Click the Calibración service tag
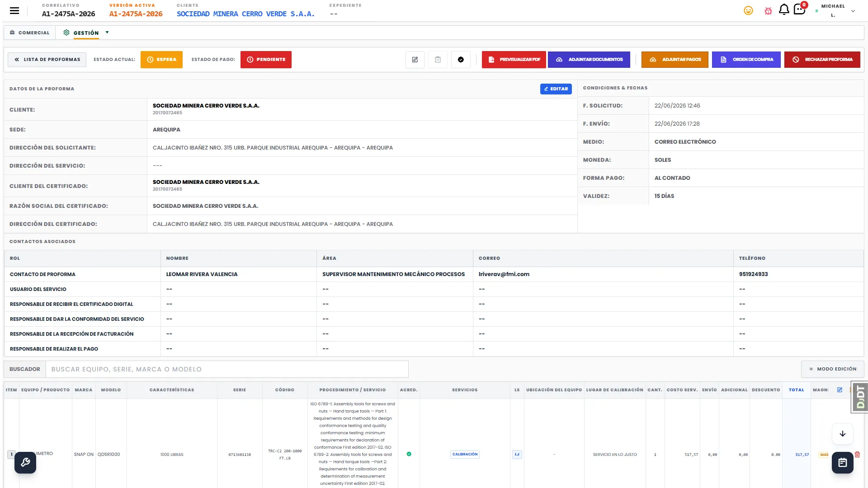The image size is (868, 488). click(x=465, y=455)
